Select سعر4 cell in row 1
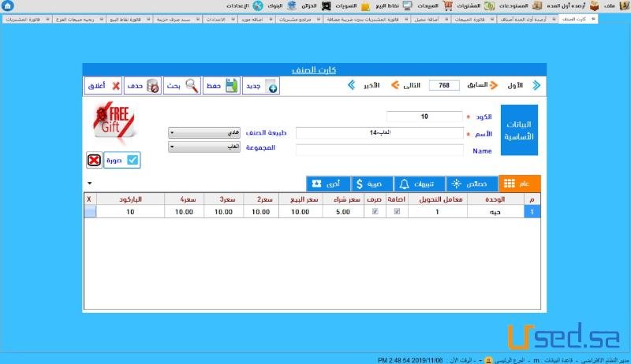Screen dimensions: 631x364 pos(184,212)
